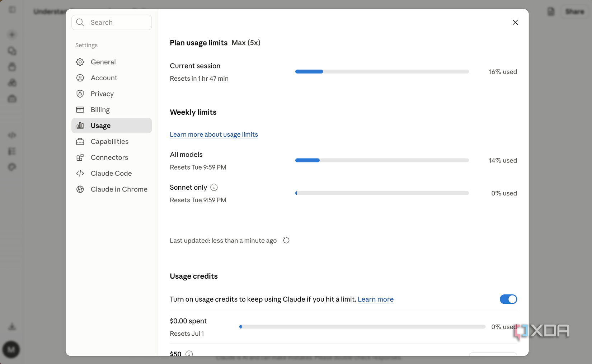592x364 pixels.
Task: Click the new chat plus icon in sidebar
Action: [x=12, y=35]
